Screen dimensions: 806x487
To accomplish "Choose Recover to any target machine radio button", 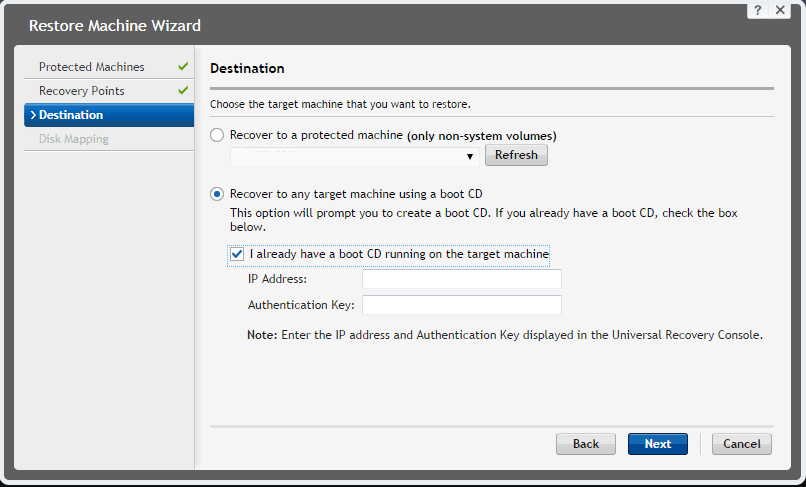I will [217, 193].
